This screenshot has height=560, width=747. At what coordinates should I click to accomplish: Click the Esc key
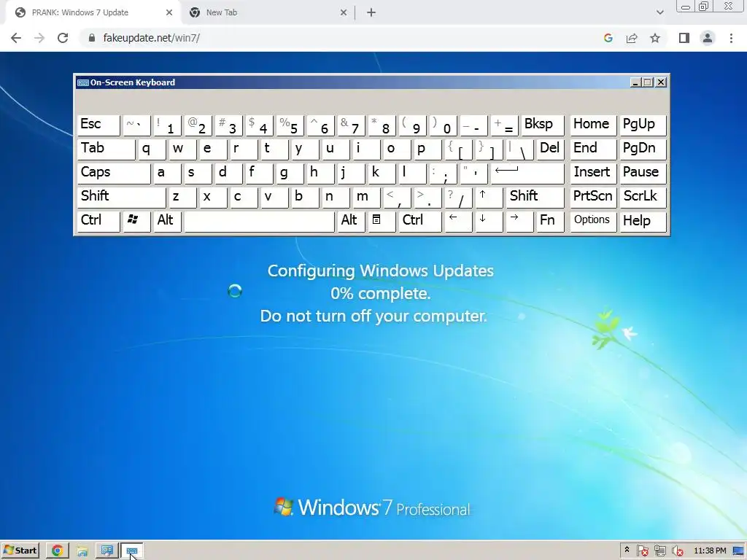(98, 125)
